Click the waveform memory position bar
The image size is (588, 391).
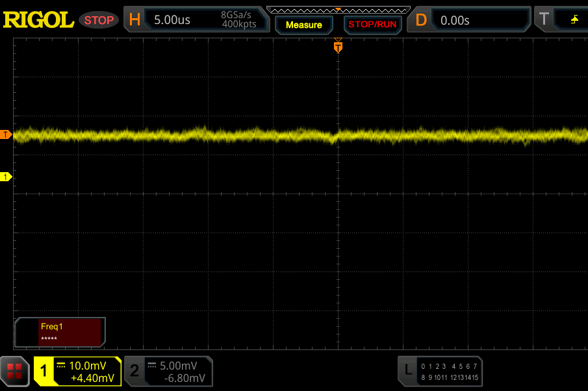pos(339,10)
